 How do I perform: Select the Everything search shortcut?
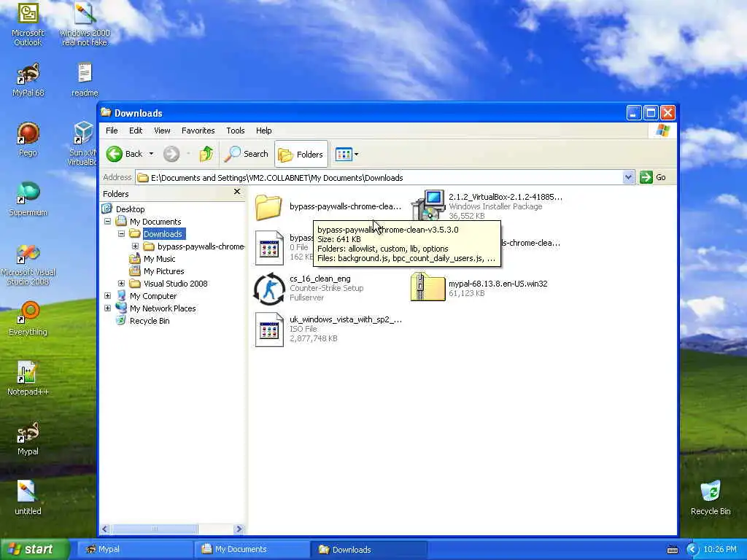28,319
